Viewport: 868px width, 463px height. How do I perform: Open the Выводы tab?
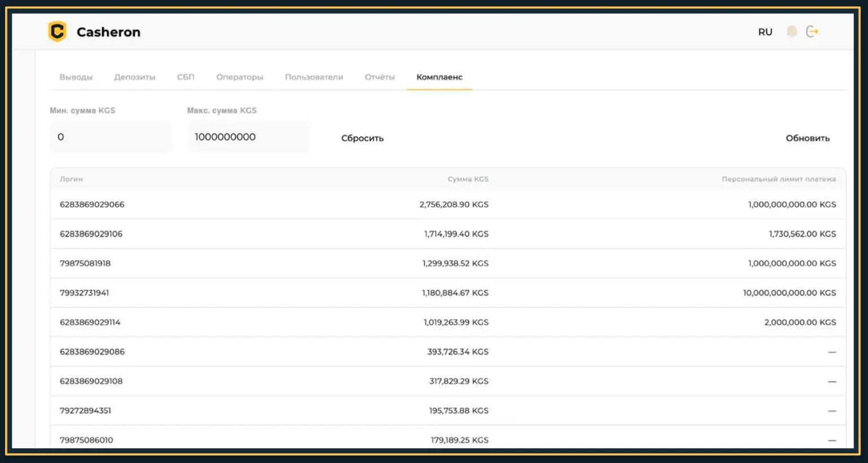(76, 77)
